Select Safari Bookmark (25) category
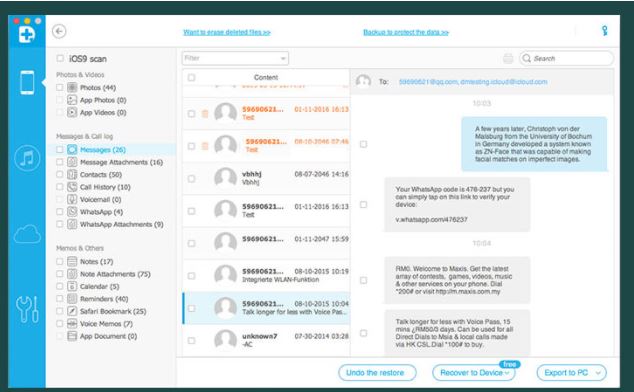The image size is (634, 392). tap(113, 311)
